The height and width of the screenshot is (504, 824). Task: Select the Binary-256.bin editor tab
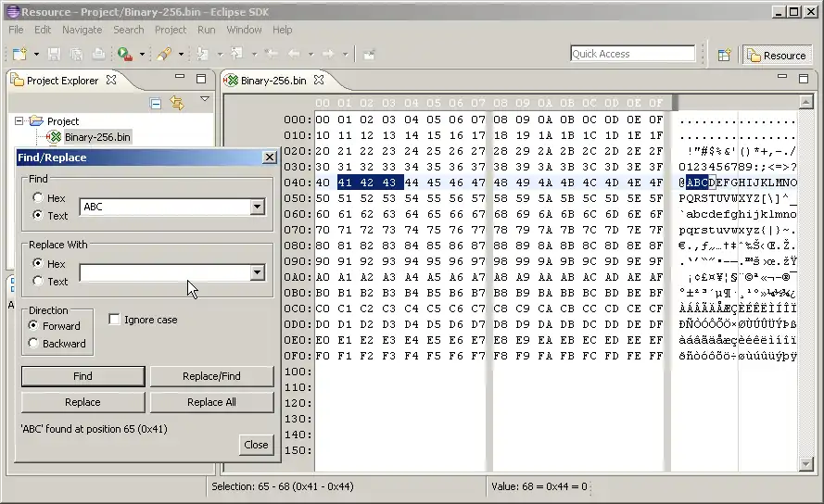tap(273, 81)
